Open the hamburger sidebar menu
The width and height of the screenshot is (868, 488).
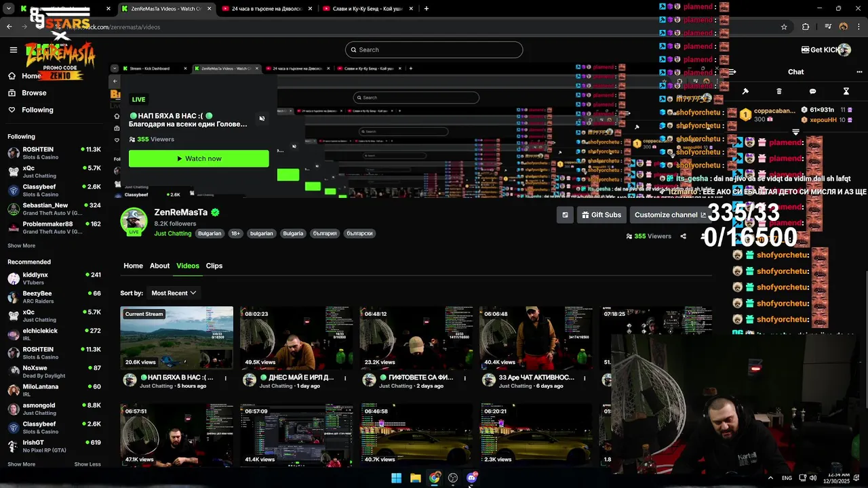13,49
